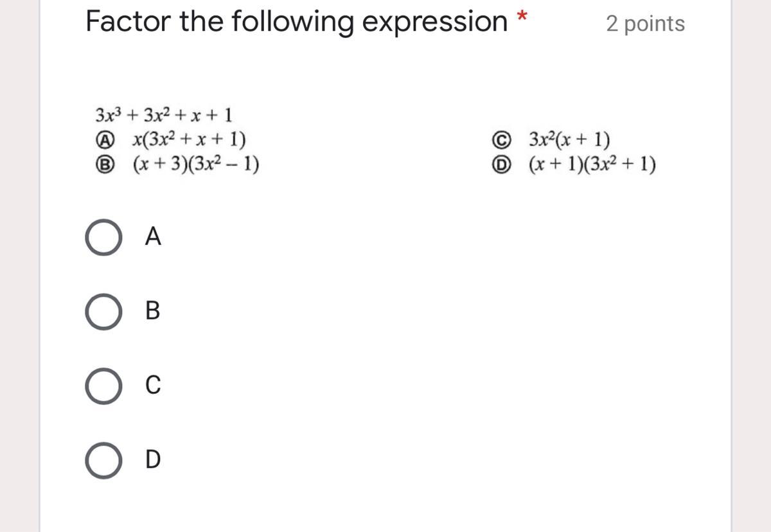
Task: Click the "2 points" label
Action: [x=646, y=24]
